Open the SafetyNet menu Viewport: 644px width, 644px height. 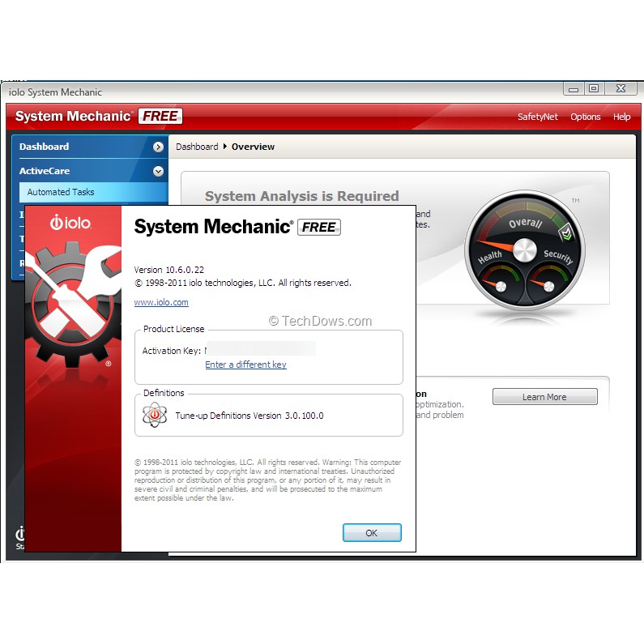pyautogui.click(x=538, y=117)
